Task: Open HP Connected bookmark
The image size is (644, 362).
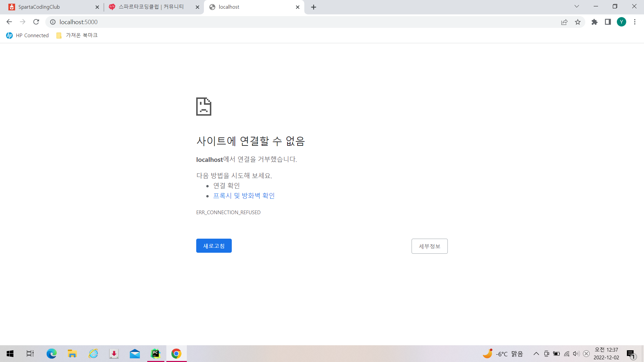Action: click(28, 35)
